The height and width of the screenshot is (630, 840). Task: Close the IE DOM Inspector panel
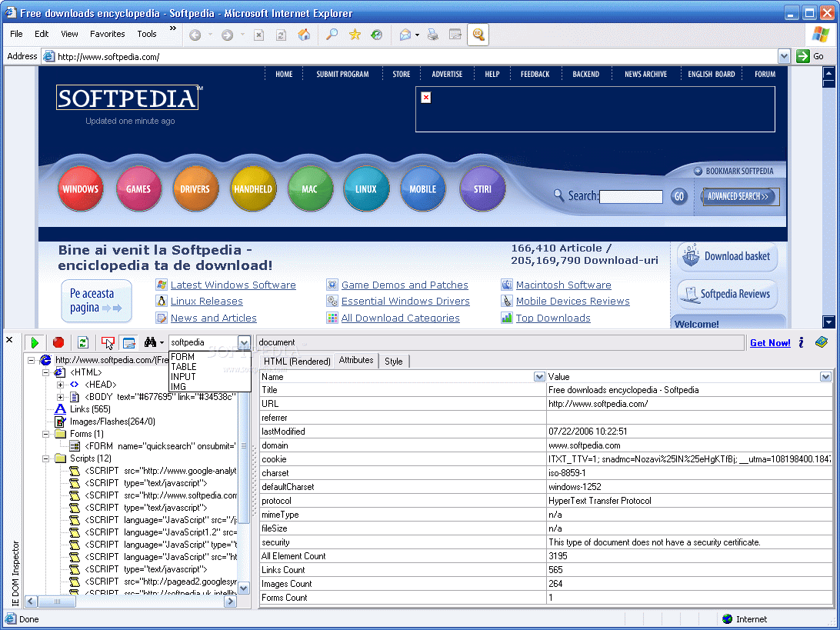pyautogui.click(x=9, y=340)
